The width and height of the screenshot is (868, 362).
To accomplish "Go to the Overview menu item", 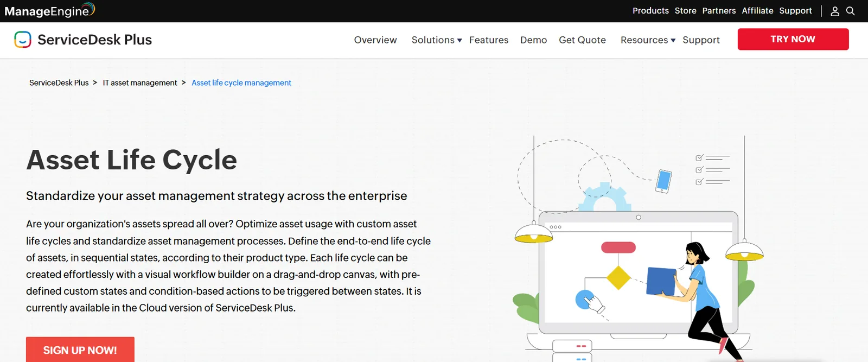I will click(375, 40).
